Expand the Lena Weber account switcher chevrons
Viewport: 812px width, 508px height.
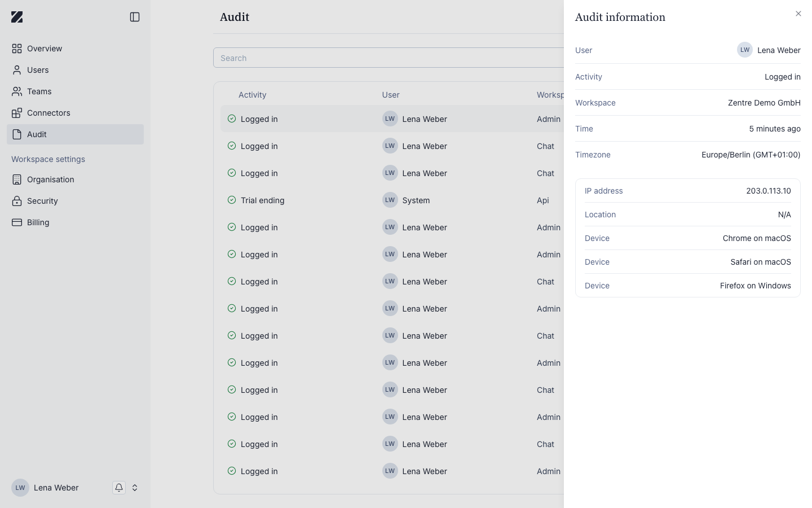pyautogui.click(x=135, y=488)
